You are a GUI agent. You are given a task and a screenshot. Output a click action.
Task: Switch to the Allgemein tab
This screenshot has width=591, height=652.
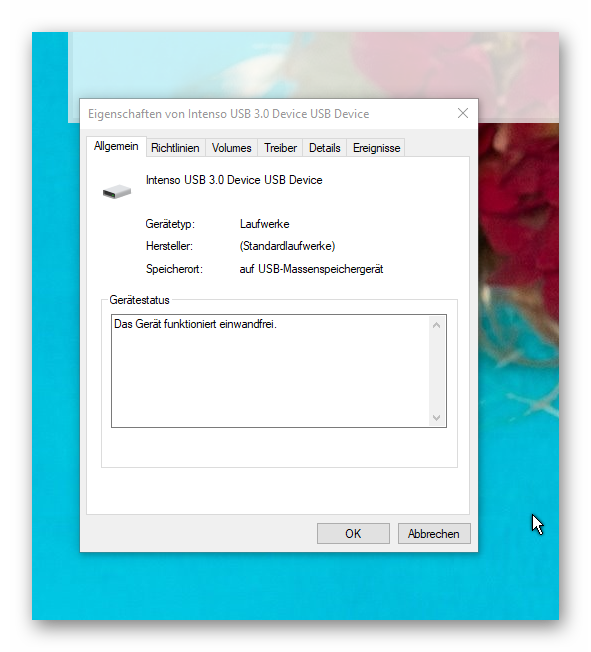[x=116, y=146]
